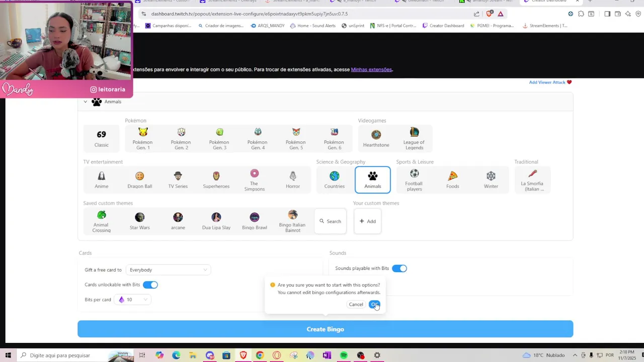644x362 pixels.
Task: Select the Foods pizza theme
Action: click(x=452, y=179)
